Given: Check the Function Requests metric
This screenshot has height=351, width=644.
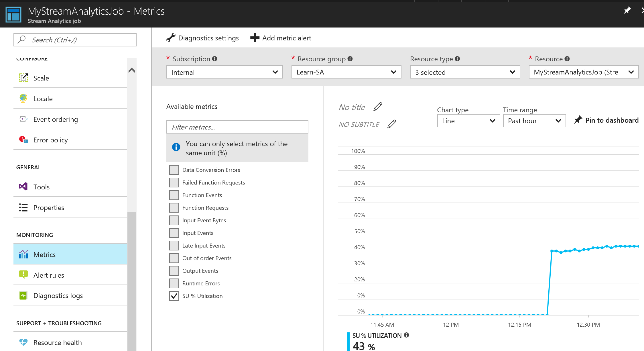Looking at the screenshot, I should [174, 208].
